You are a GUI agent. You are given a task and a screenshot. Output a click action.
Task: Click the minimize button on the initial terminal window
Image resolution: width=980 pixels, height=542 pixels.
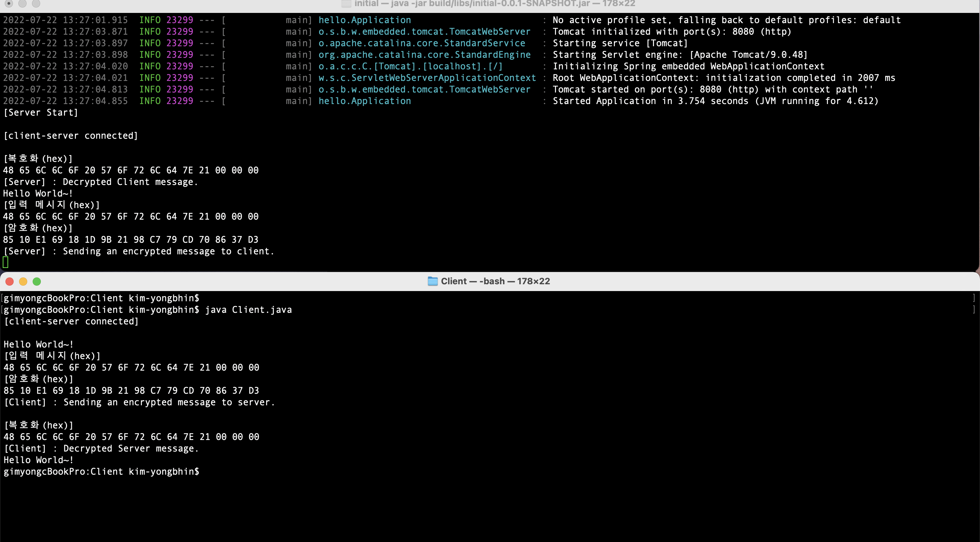click(23, 4)
